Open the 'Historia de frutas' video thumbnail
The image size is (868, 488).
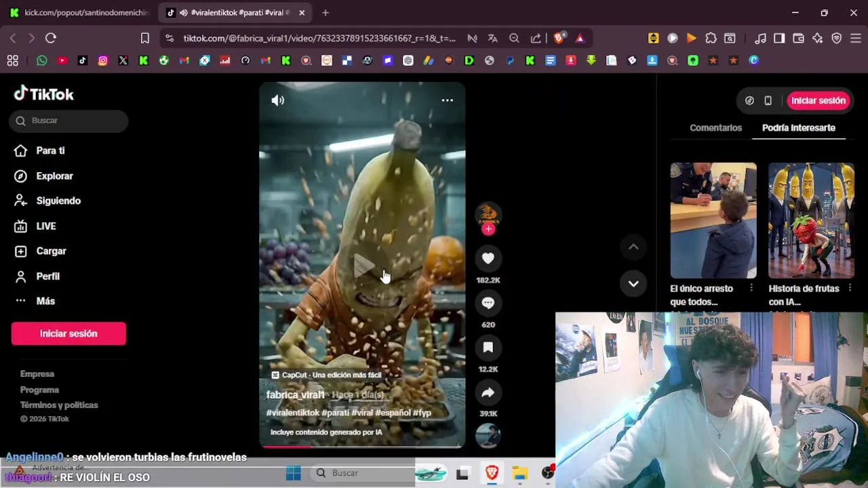coord(811,220)
